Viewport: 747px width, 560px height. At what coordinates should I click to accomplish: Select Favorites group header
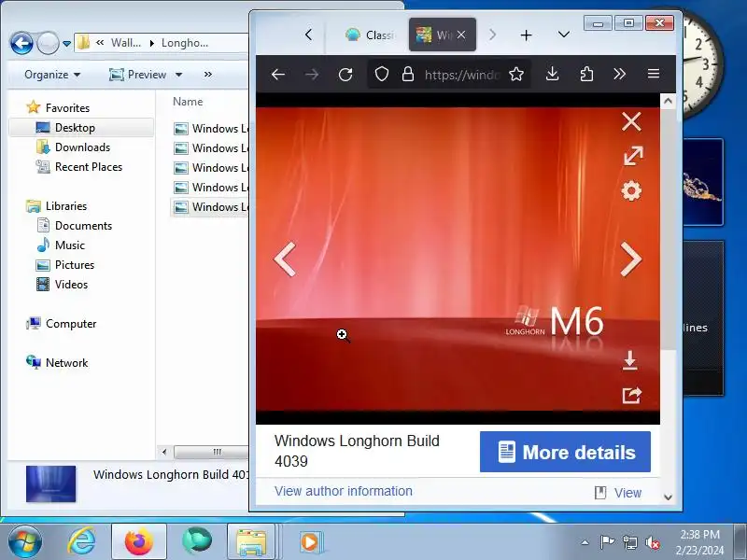point(67,108)
